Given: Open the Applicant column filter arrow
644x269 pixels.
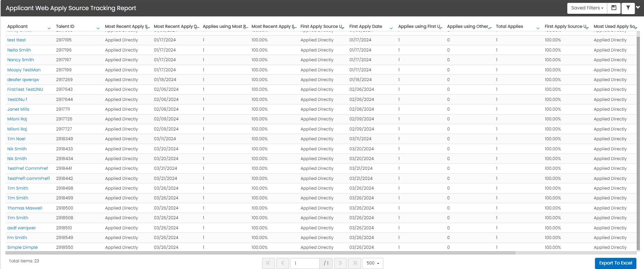Looking at the screenshot, I should point(49,28).
